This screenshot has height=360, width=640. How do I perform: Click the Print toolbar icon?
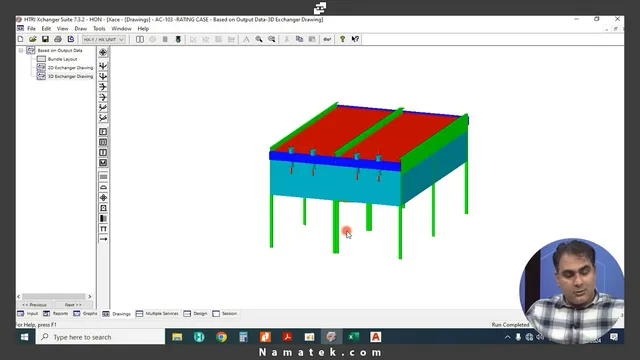click(x=58, y=39)
